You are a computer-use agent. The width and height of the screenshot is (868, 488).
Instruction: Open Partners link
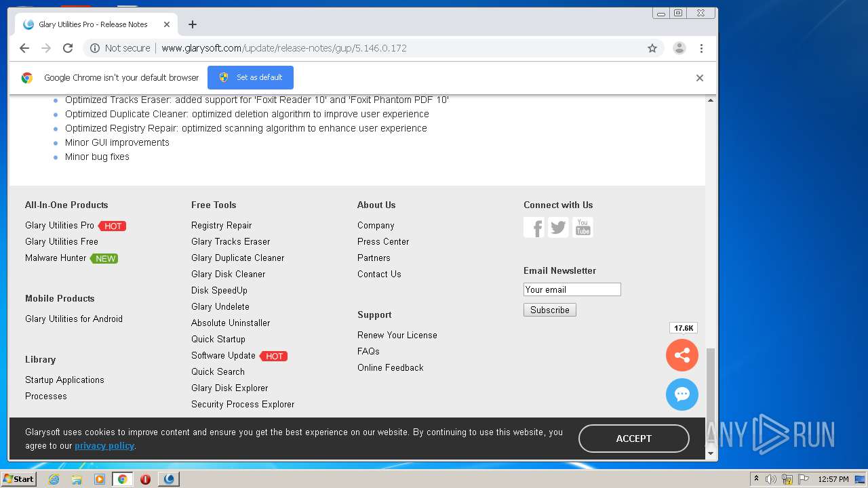pyautogui.click(x=374, y=258)
